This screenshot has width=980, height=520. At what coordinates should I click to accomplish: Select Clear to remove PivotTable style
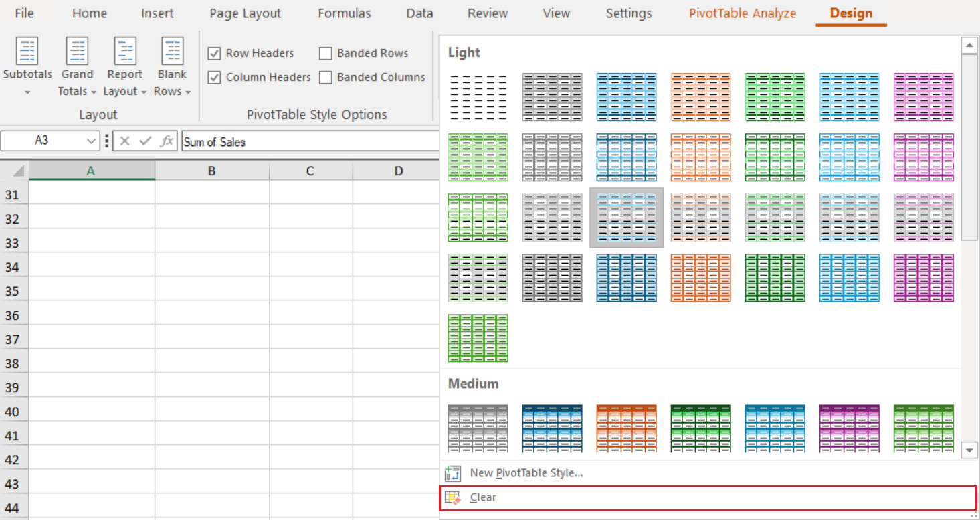708,498
